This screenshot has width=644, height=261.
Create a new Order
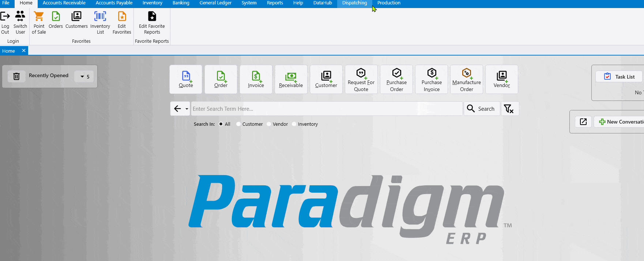click(221, 79)
